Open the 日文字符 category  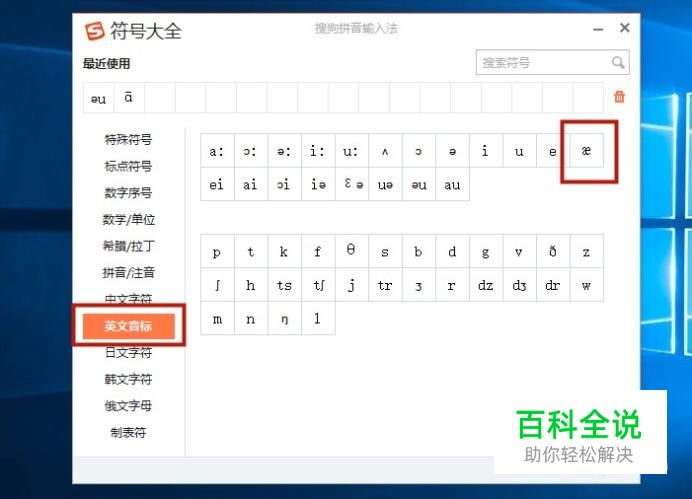tap(128, 353)
